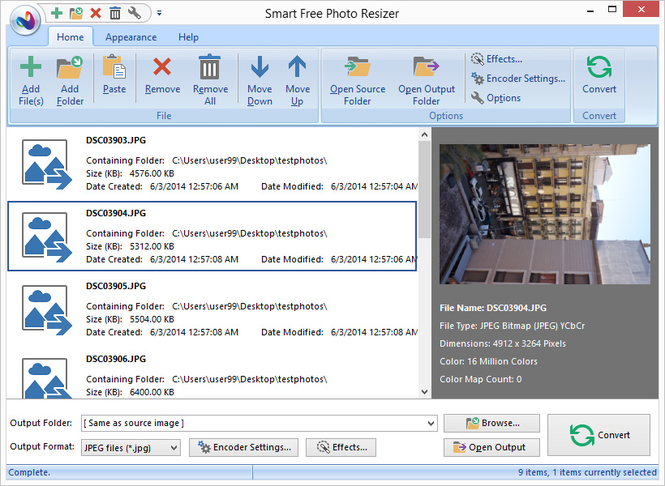Click the quick access red X remove icon
This screenshot has width=665, height=486.
point(96,13)
